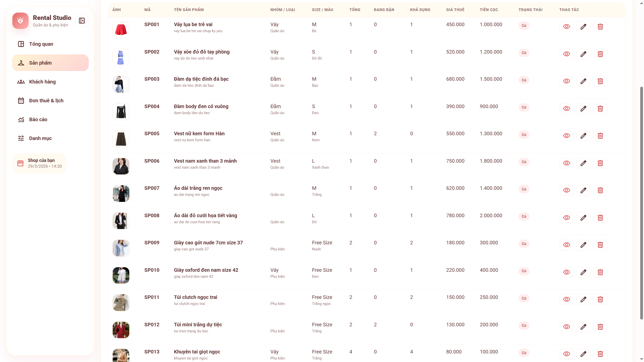View details of product SP010
The image size is (644, 362).
[x=567, y=272]
